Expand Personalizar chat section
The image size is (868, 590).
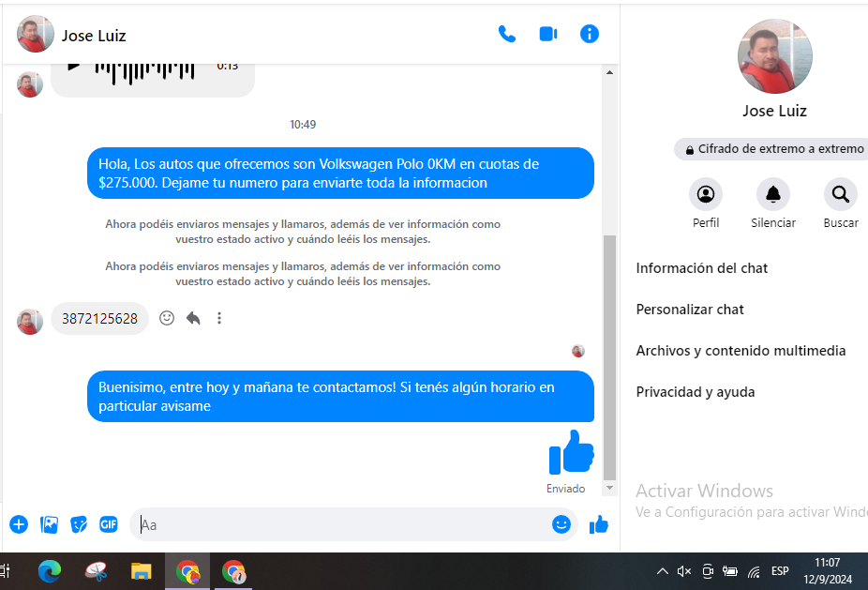pos(690,310)
